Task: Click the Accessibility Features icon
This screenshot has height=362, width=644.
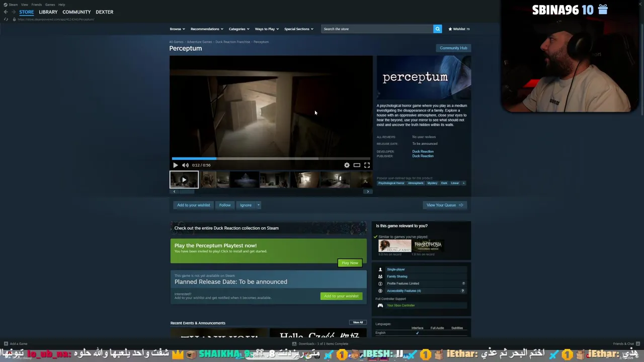Action: [380, 291]
